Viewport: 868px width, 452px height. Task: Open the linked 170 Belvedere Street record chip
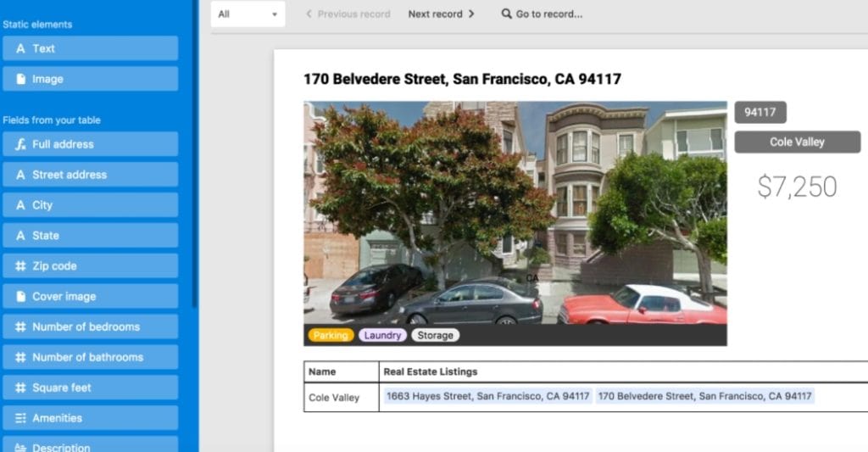tap(704, 396)
